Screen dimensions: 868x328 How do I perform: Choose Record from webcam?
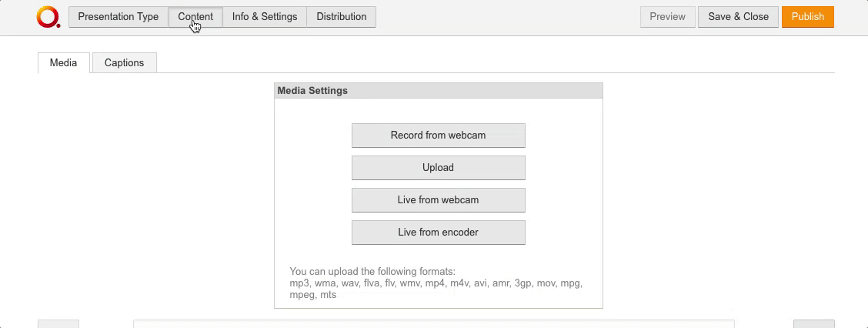pyautogui.click(x=438, y=136)
